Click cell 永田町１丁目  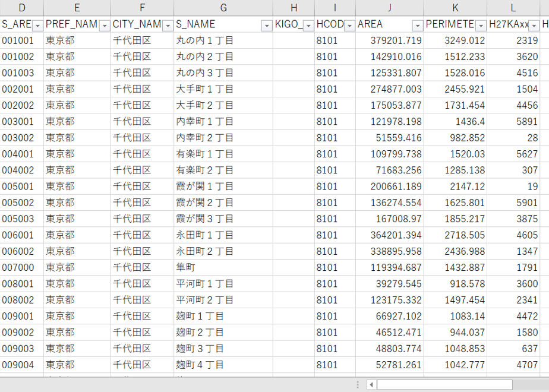coord(223,235)
